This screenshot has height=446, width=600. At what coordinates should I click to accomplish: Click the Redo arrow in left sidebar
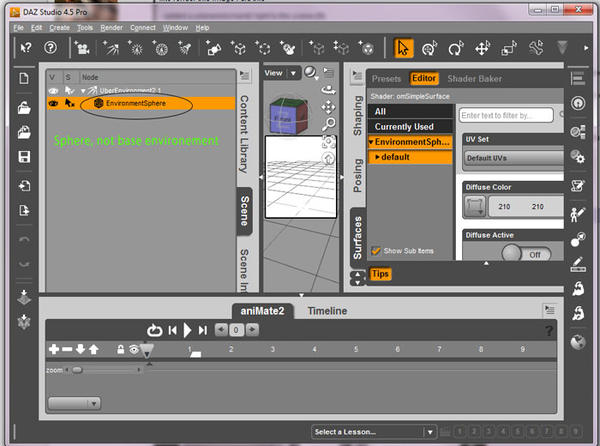click(24, 264)
